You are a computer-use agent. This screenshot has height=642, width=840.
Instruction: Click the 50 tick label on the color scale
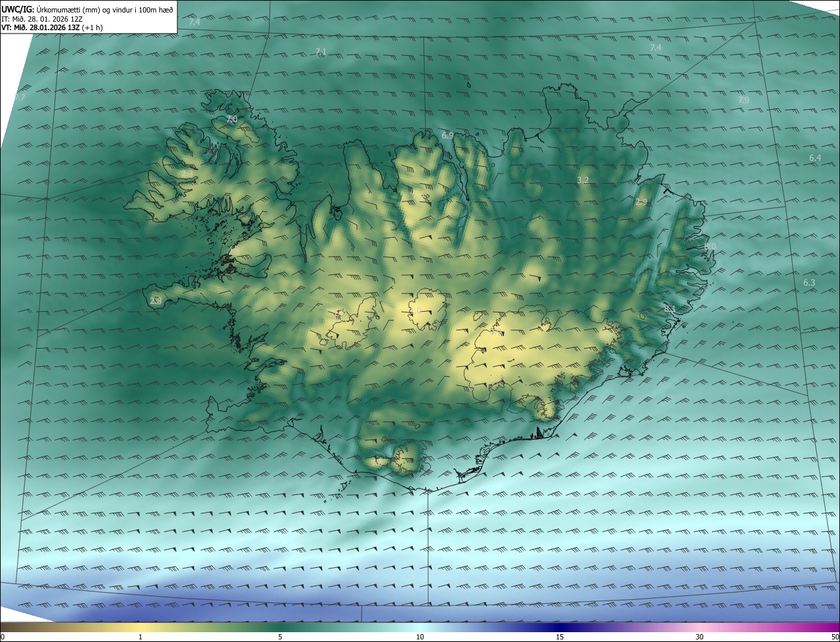tap(835, 637)
